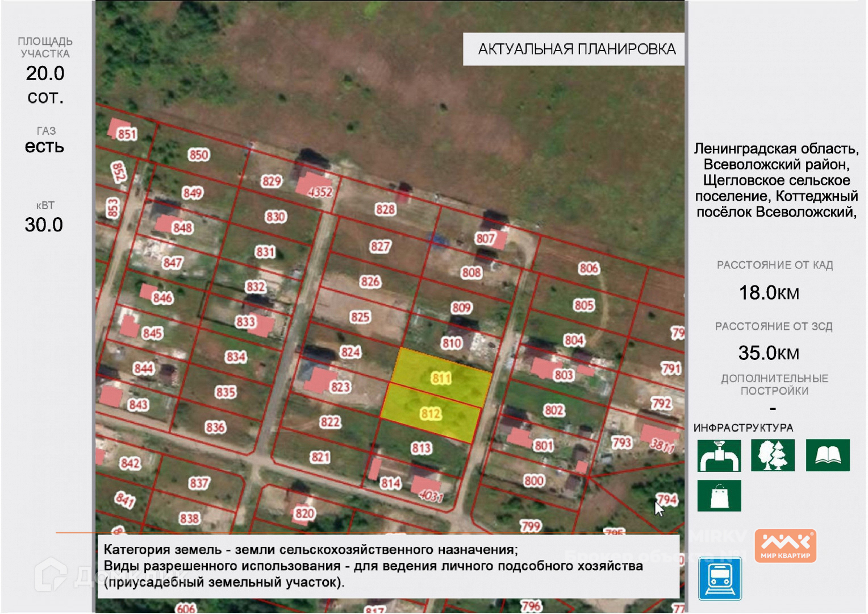This screenshot has height=614, width=868.
Task: Click plot number 803 on map
Action: tap(564, 375)
